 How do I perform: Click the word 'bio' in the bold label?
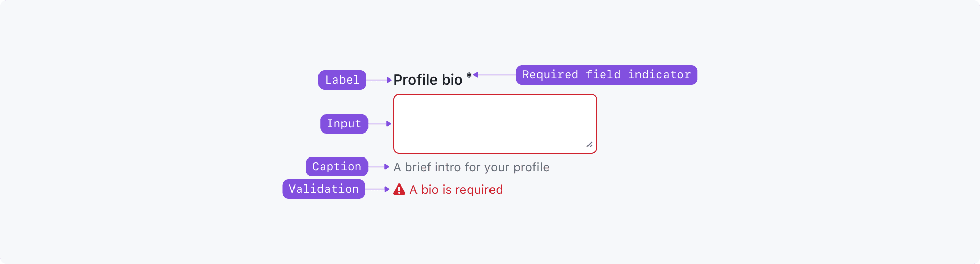coord(452,80)
